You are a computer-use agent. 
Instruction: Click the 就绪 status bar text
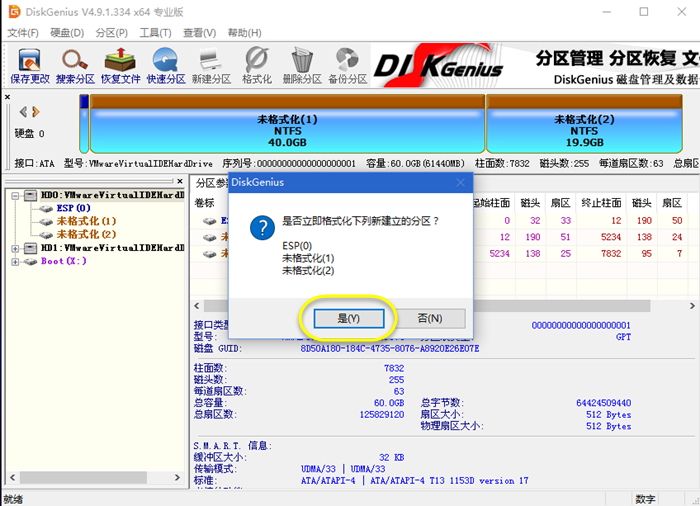coord(13,499)
